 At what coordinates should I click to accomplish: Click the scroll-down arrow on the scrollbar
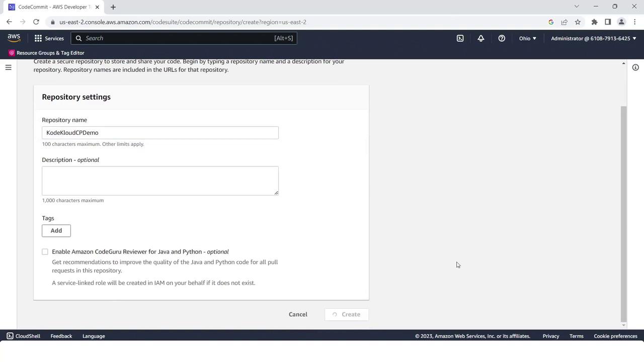[624, 325]
